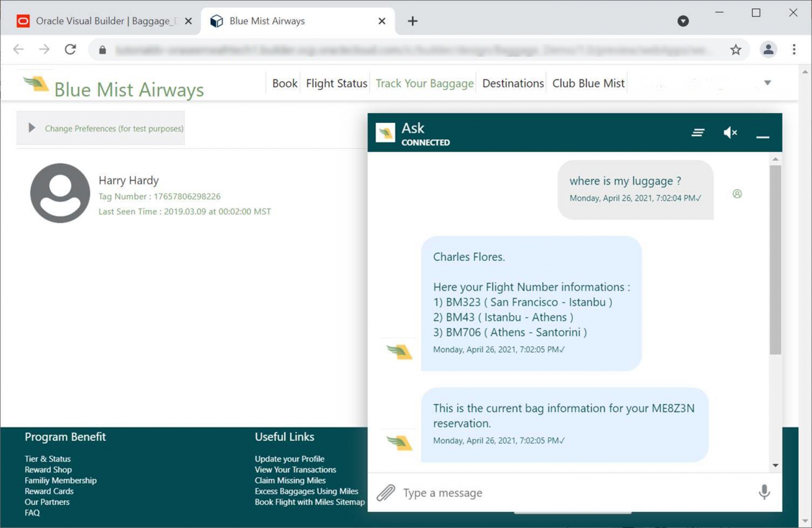The image size is (812, 528).
Task: Open Track Your Baggage page
Action: click(x=424, y=83)
